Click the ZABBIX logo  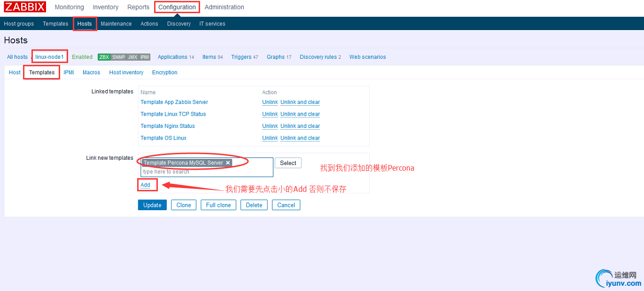(x=25, y=7)
